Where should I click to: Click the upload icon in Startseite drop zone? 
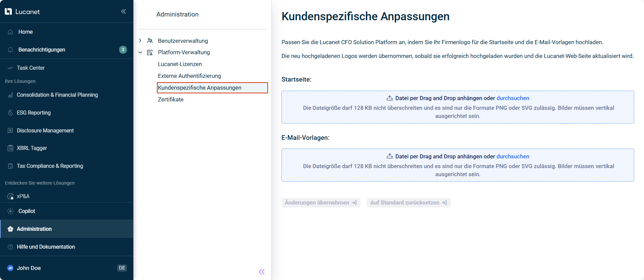point(390,98)
